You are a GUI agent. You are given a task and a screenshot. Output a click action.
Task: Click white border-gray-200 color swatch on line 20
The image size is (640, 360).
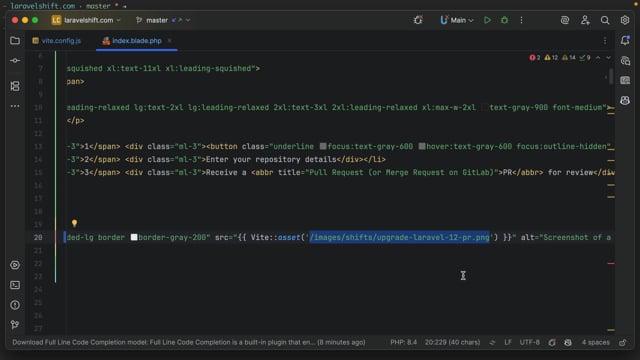tap(134, 237)
